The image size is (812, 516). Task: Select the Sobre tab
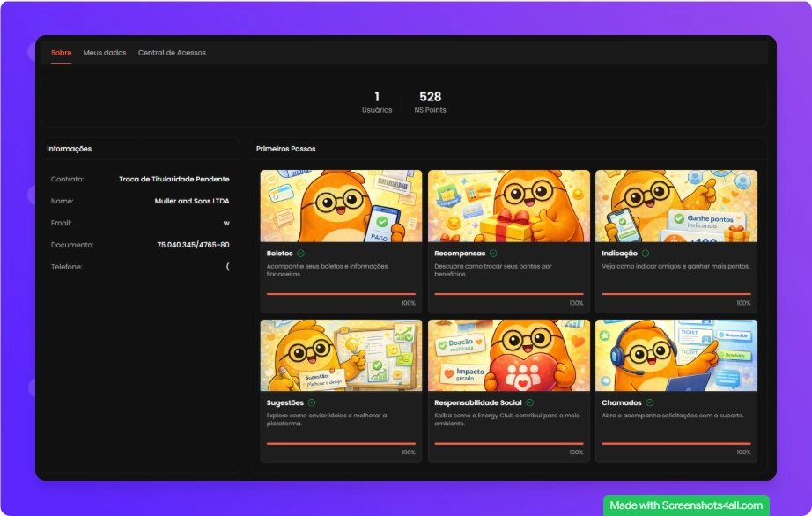click(x=62, y=53)
